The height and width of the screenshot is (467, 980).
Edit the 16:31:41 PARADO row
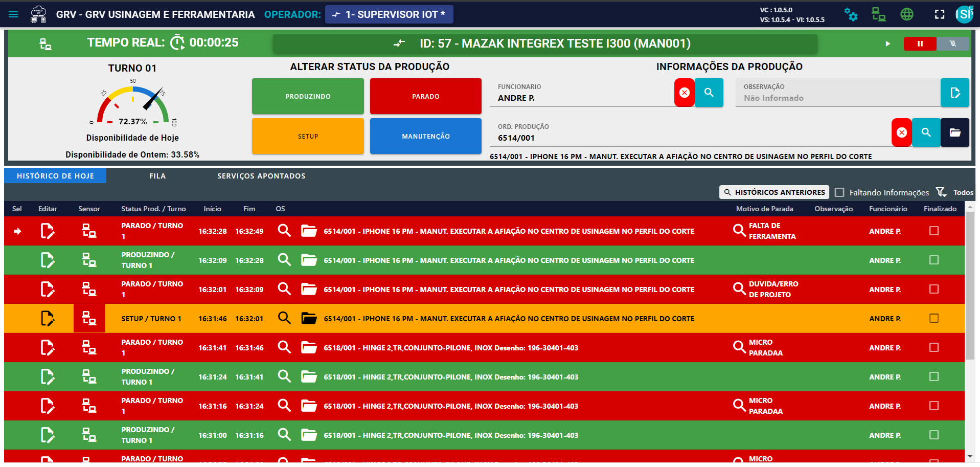[x=47, y=348]
